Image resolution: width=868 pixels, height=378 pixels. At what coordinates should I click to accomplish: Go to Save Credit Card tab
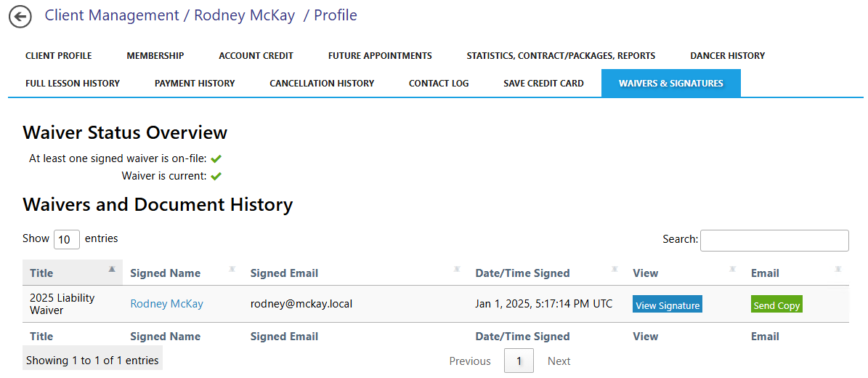coord(543,83)
